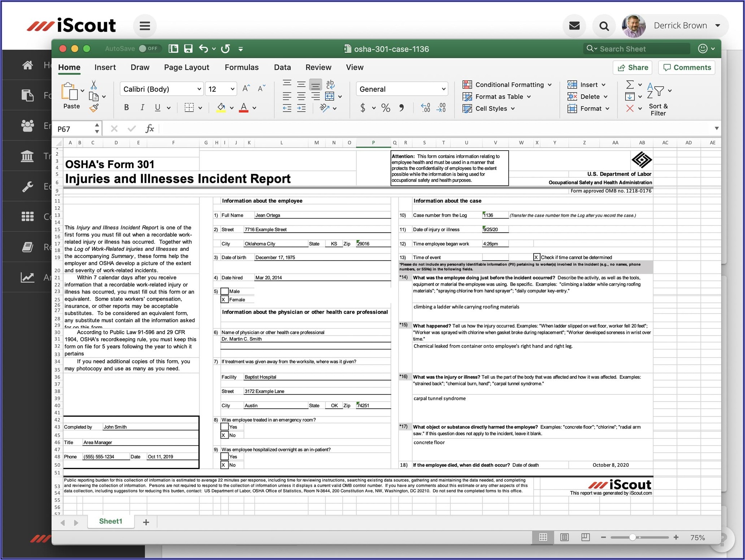This screenshot has width=745, height=560.
Task: Click the Bold formatting icon
Action: coord(126,107)
